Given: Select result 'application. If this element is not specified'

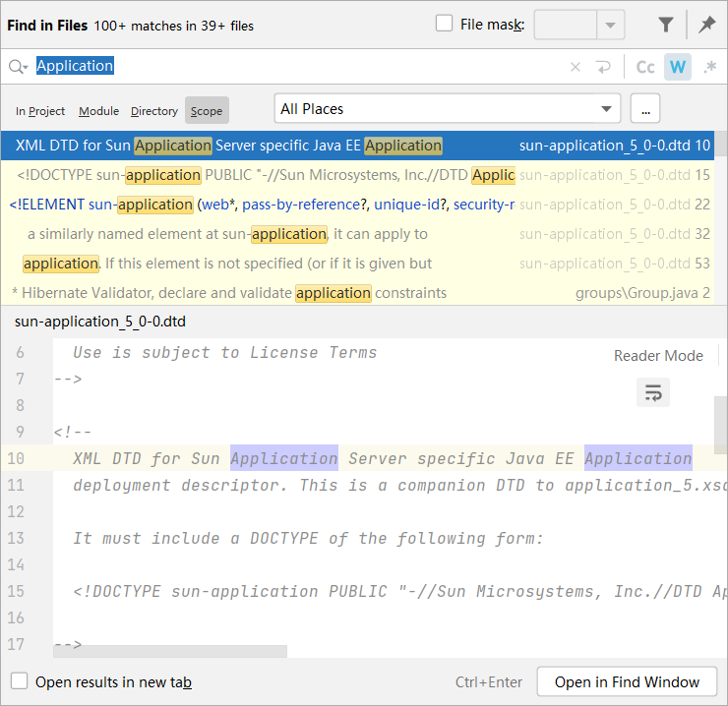Looking at the screenshot, I should pyautogui.click(x=357, y=264).
